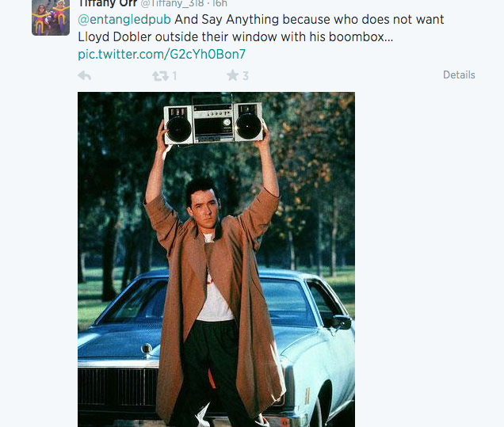Image resolution: width=504 pixels, height=427 pixels.
Task: Click the tweet text about Lloyd Dobler
Action: tap(238, 36)
